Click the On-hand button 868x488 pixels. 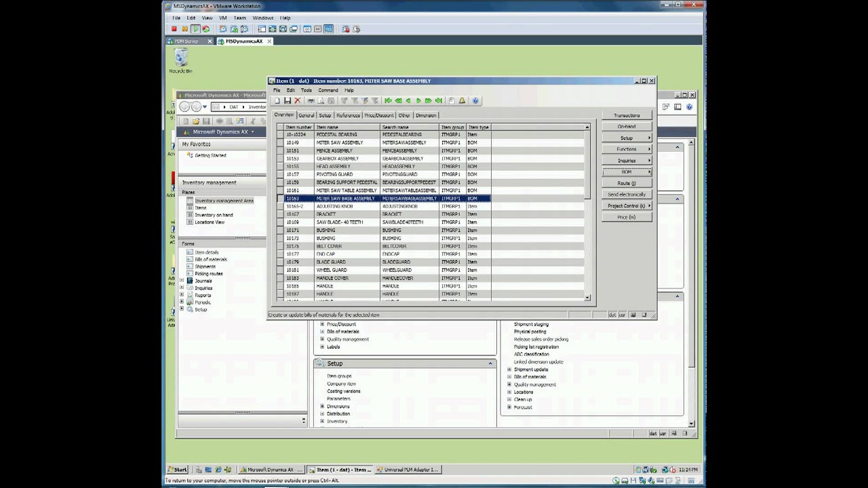[627, 127]
